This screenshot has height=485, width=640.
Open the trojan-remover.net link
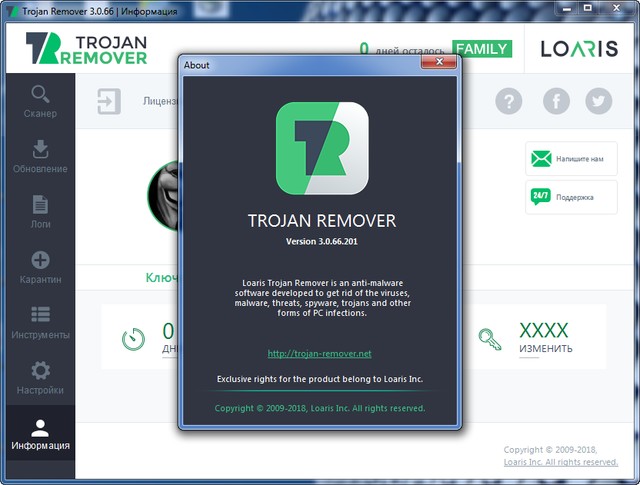[320, 354]
